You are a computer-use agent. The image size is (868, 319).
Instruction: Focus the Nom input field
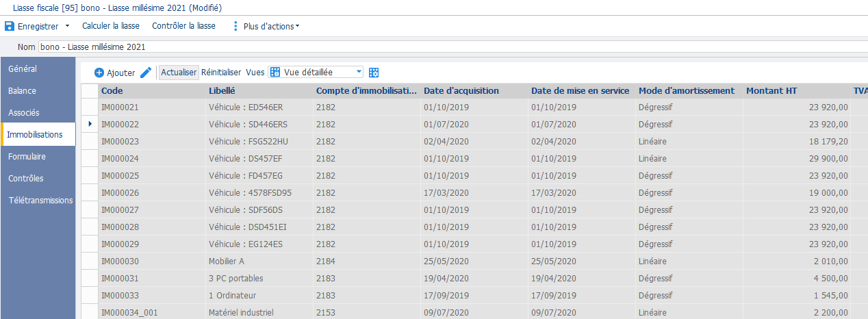point(452,47)
